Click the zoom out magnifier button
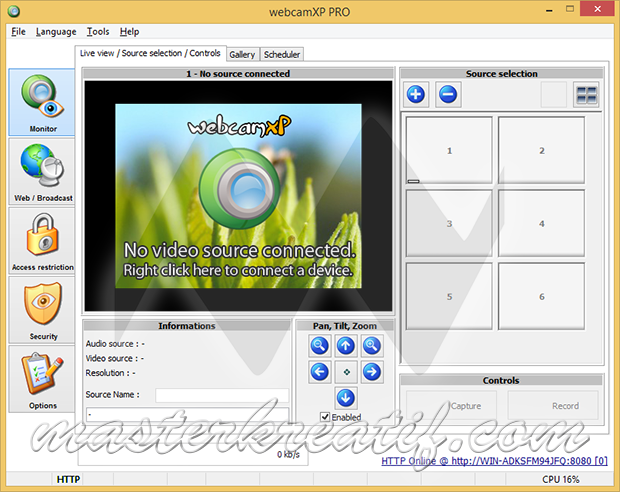Viewport: 620px width, 492px height. pos(319,346)
